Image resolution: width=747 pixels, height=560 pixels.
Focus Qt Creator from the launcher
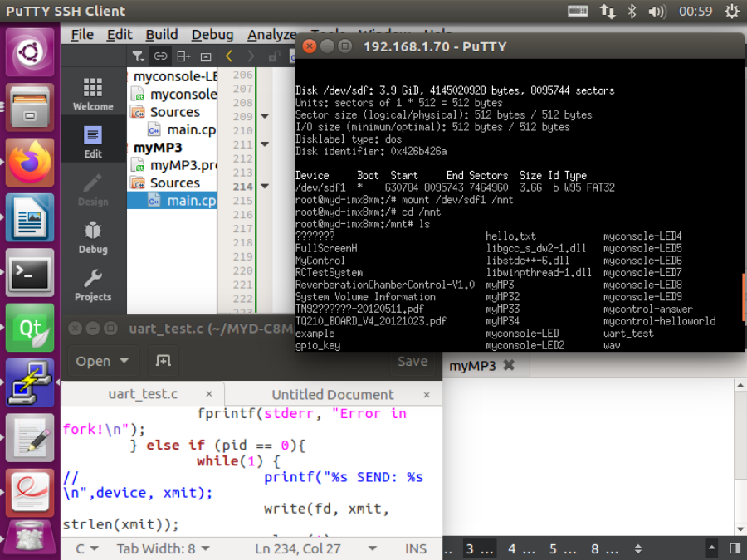30,328
